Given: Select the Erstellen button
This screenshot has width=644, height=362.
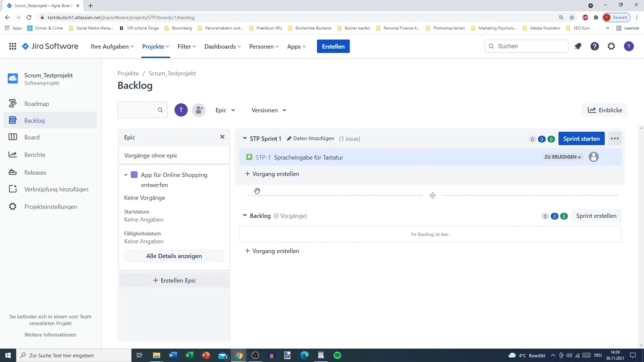Looking at the screenshot, I should (333, 46).
